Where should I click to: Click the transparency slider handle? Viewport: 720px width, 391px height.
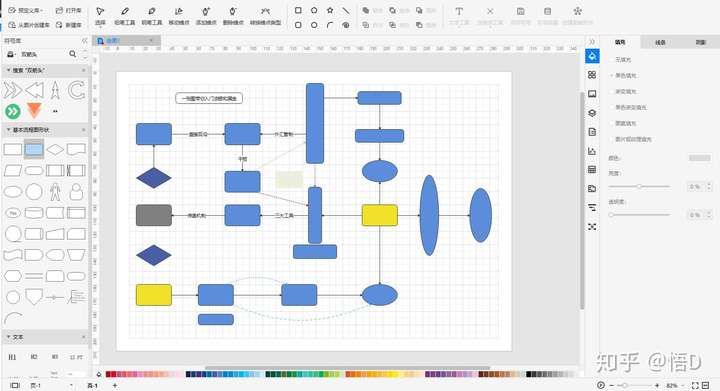pyautogui.click(x=611, y=214)
